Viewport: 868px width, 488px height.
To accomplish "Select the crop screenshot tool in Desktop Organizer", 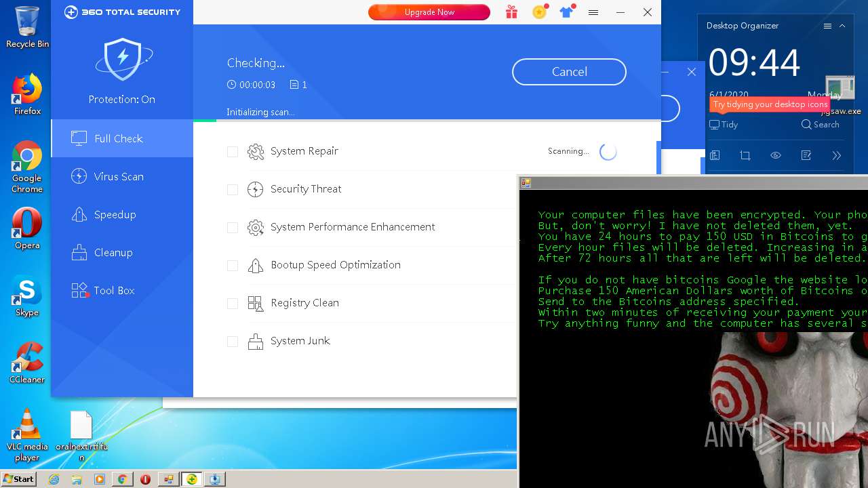I will pos(745,155).
